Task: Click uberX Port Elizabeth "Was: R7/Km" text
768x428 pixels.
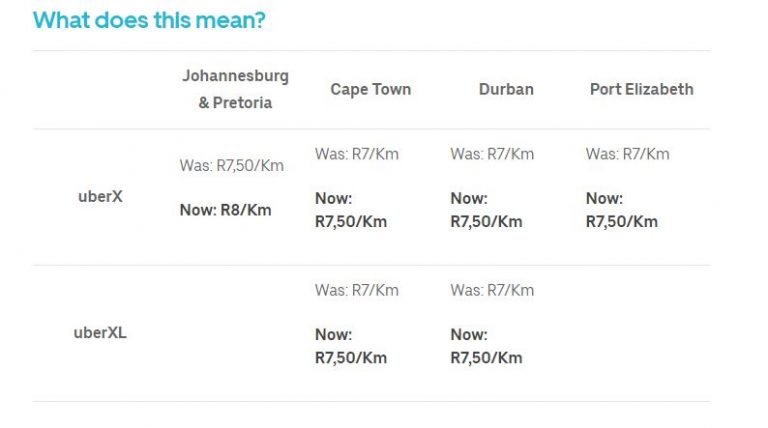Action: [x=627, y=154]
